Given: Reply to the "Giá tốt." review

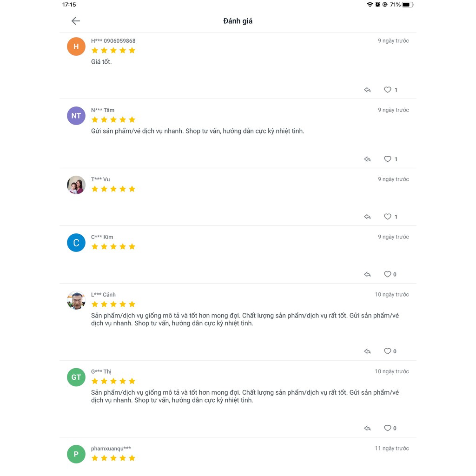Looking at the screenshot, I should pos(367,90).
